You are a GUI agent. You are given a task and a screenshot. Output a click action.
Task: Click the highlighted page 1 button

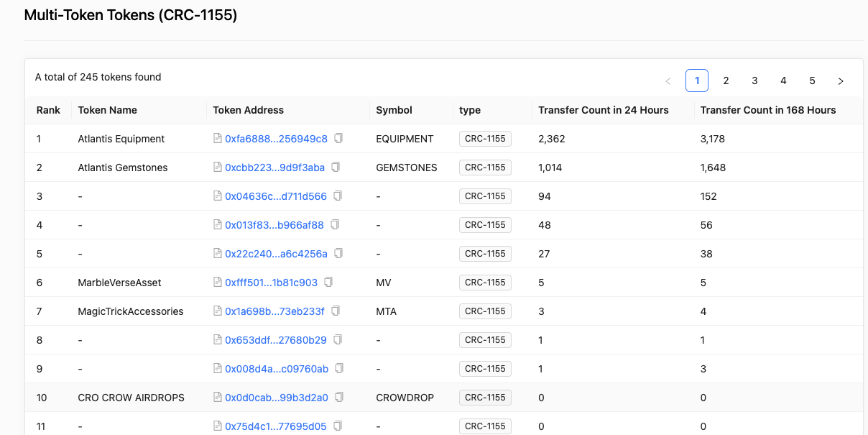click(x=697, y=81)
